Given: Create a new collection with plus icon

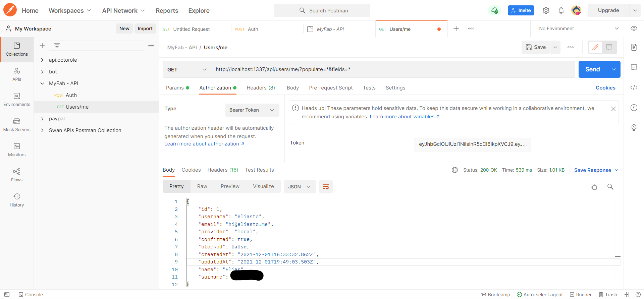Looking at the screenshot, I should (42, 46).
